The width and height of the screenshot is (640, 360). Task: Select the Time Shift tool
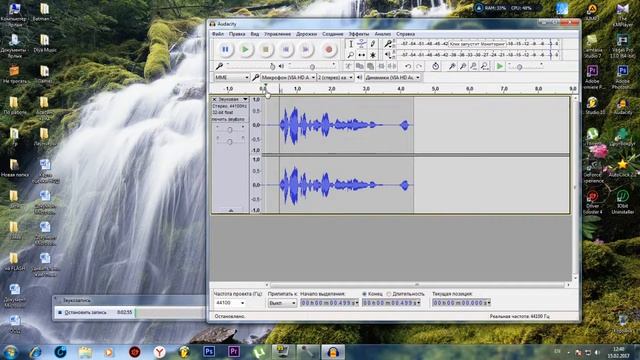point(362,55)
